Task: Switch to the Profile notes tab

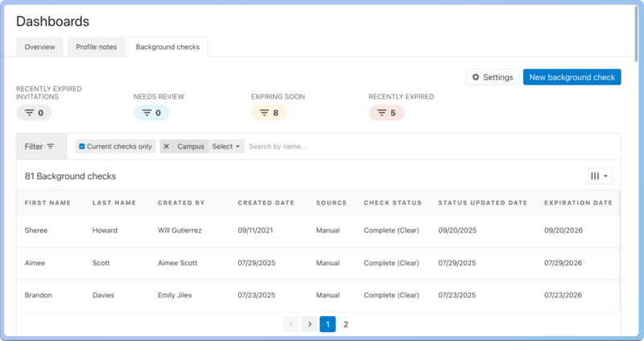Action: click(96, 47)
